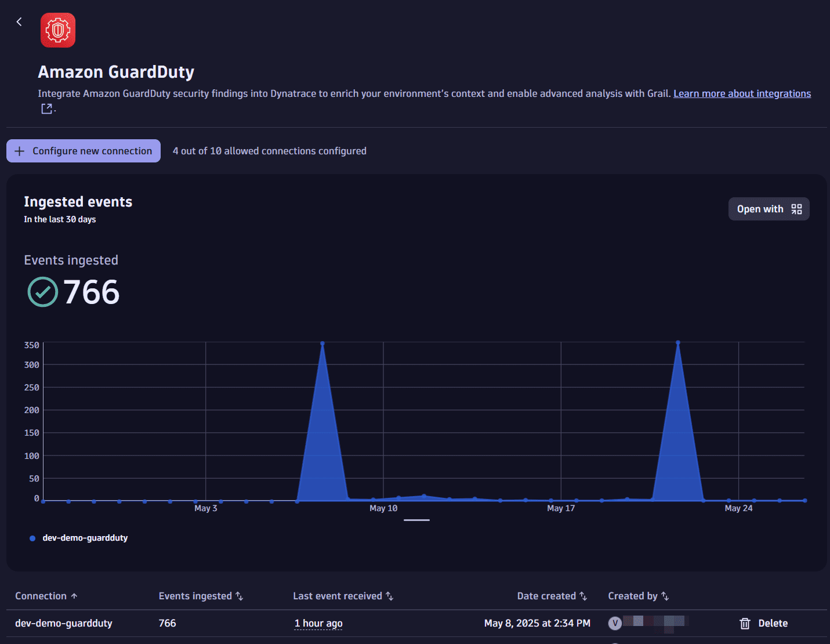Sort table by Created by column
830x644 pixels.
(639, 596)
